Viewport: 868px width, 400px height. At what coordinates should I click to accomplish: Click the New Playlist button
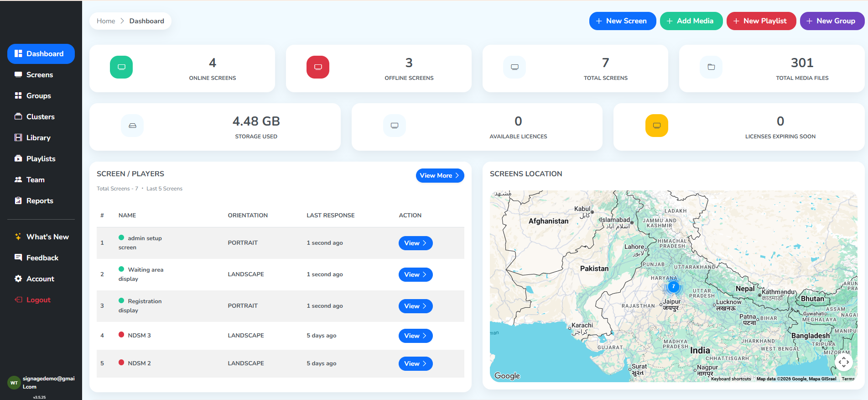761,21
